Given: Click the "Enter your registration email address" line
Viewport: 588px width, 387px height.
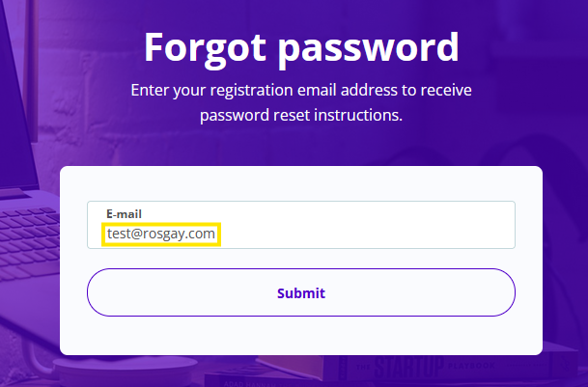Looking at the screenshot, I should (266, 93).
